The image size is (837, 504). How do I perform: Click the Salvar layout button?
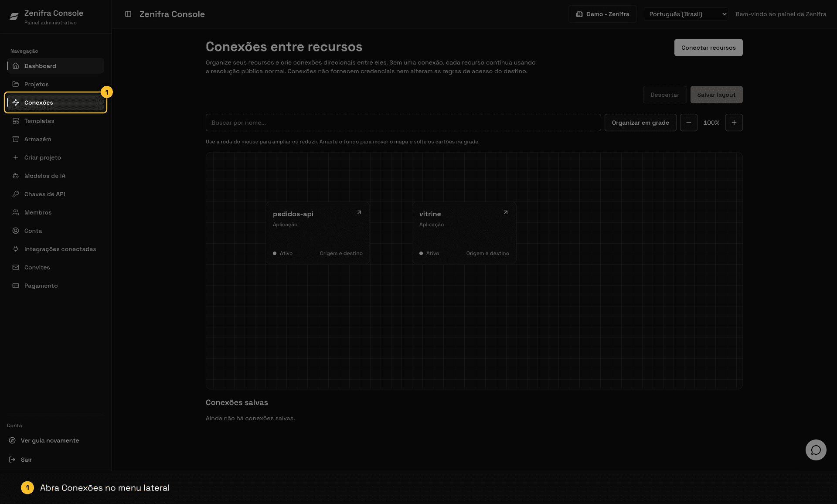[716, 95]
